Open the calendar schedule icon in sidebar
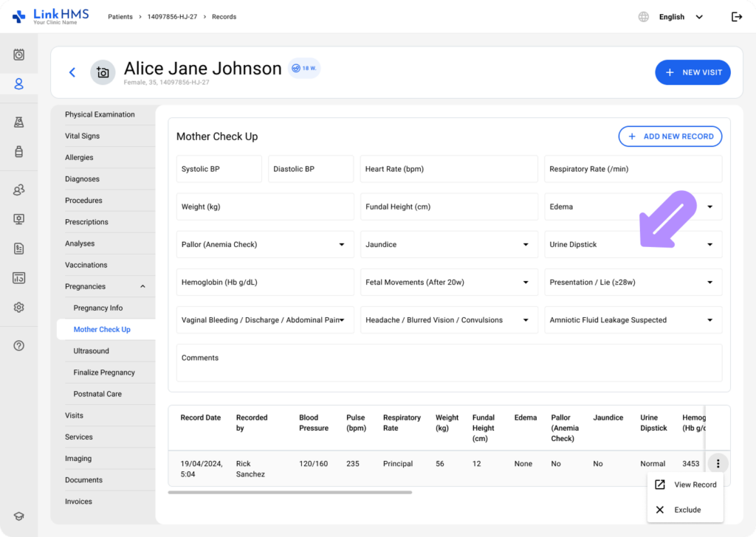This screenshot has width=756, height=537. (19, 55)
